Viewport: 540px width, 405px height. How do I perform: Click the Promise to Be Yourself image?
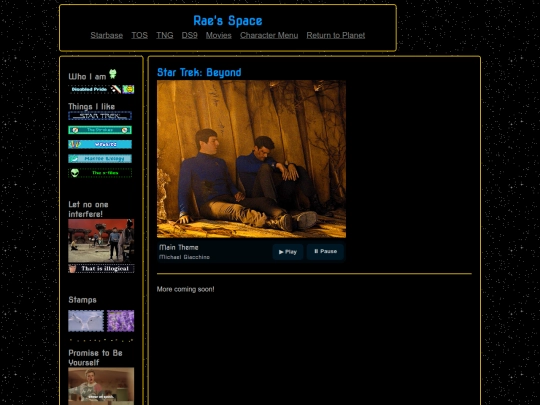pos(101,386)
